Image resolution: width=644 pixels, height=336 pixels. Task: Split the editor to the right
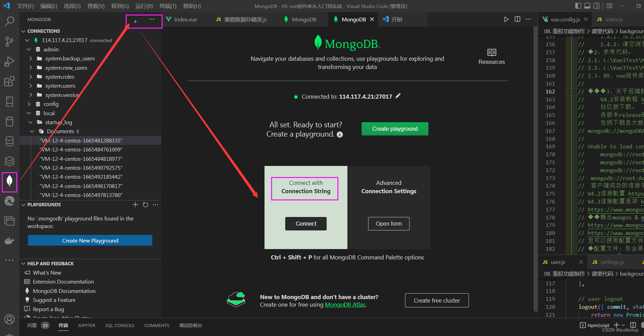(x=517, y=19)
